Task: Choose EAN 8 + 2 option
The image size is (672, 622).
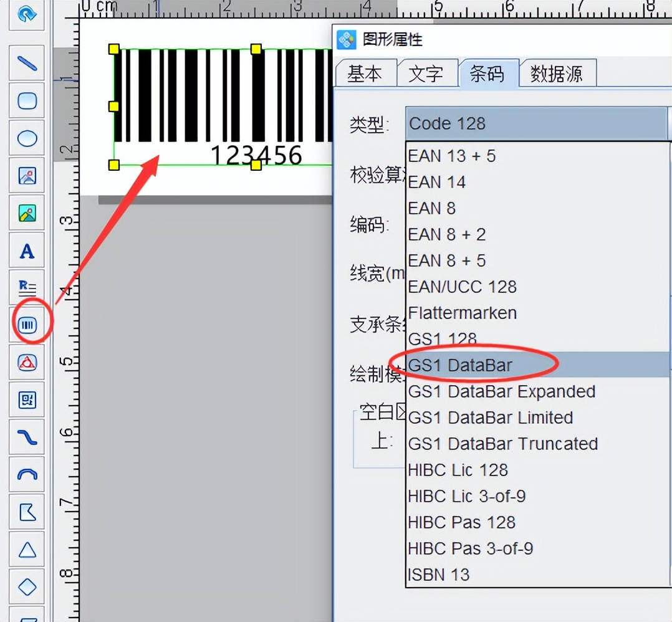Action: 538,234
